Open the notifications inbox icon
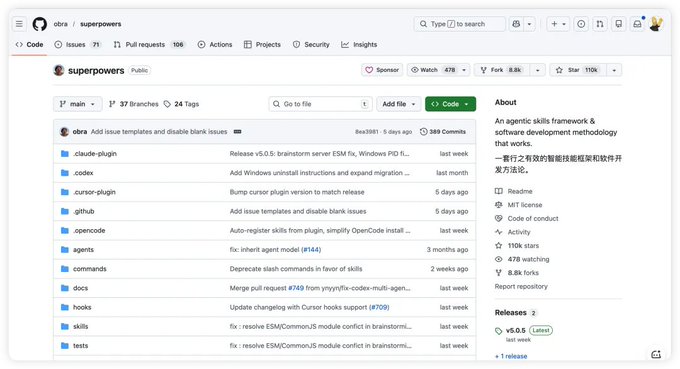 (637, 24)
